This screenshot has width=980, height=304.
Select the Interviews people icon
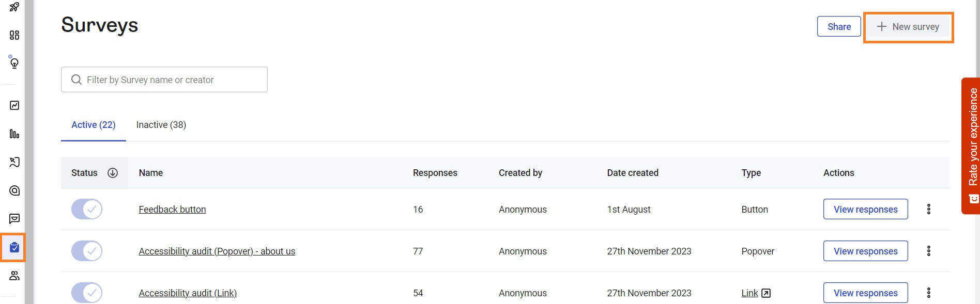14,275
